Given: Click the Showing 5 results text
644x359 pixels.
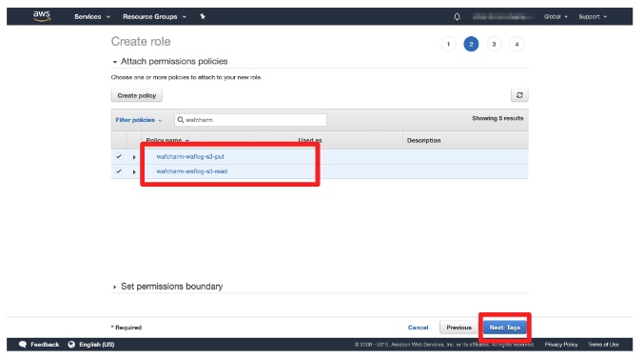Looking at the screenshot, I should click(x=498, y=118).
